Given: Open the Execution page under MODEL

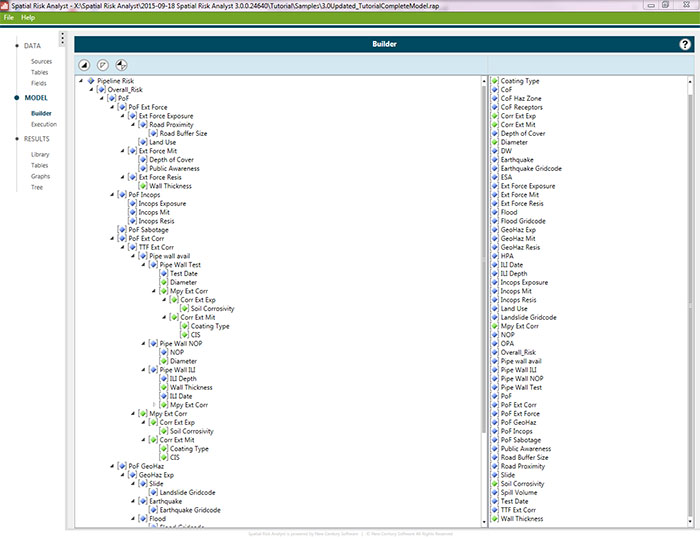Looking at the screenshot, I should pos(44,124).
